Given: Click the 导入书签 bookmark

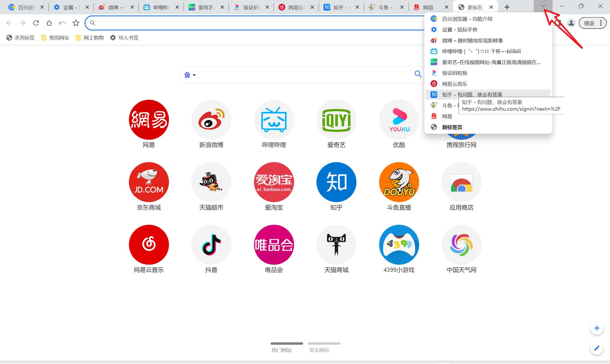Looking at the screenshot, I should point(124,38).
